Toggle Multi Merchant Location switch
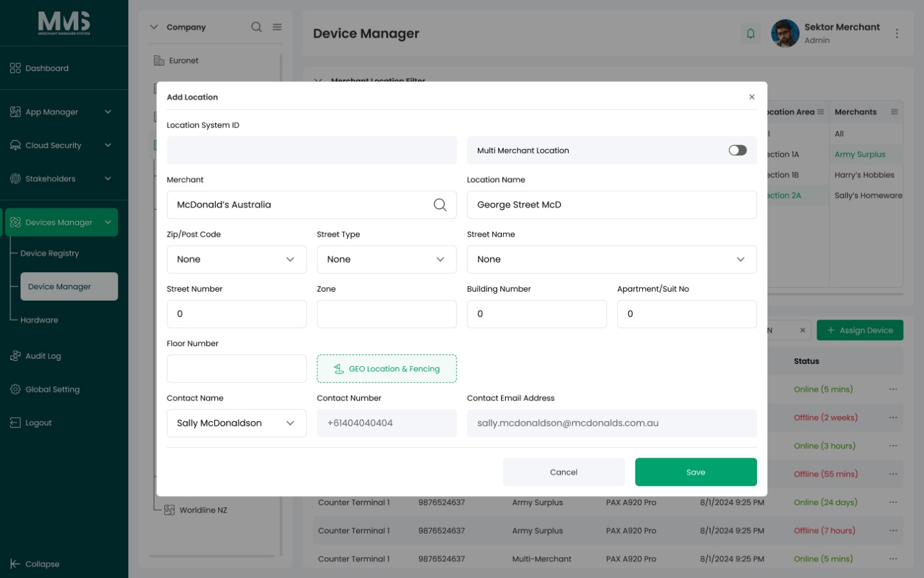The image size is (924, 578). 738,150
